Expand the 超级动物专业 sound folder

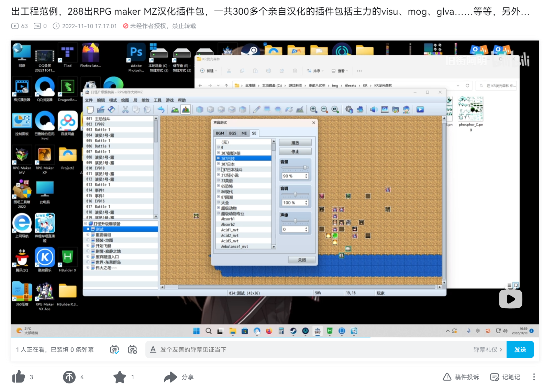[x=218, y=213]
